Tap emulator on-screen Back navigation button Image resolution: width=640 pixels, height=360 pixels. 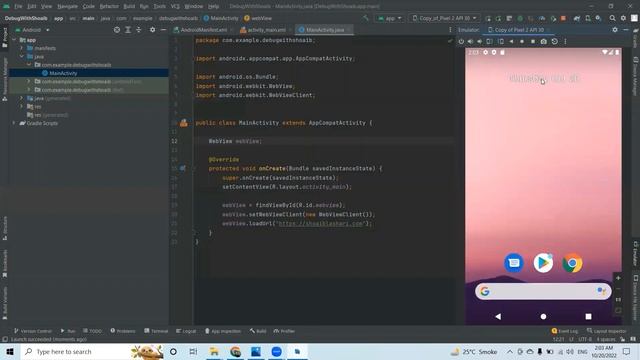pos(498,316)
